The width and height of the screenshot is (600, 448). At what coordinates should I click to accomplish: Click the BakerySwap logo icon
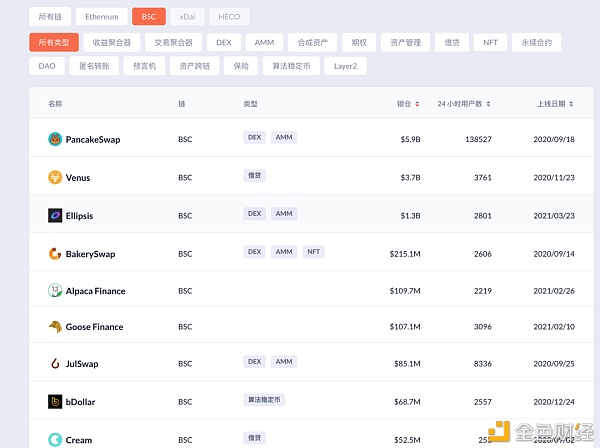(x=55, y=253)
